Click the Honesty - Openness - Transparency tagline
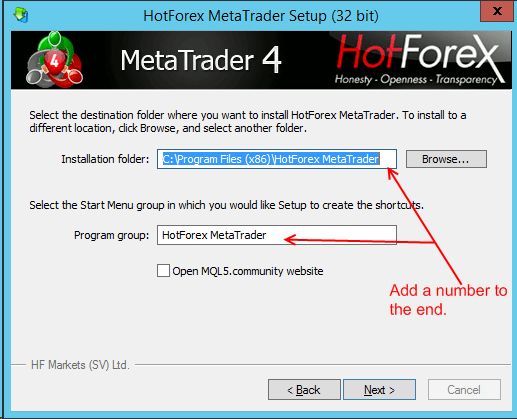Viewport: 517px width, 419px height. 416,79
